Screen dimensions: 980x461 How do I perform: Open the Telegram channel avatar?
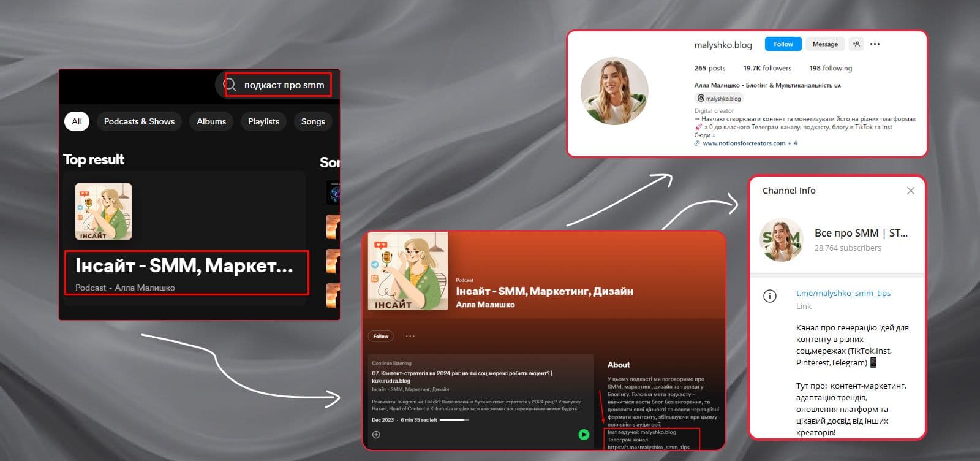pyautogui.click(x=781, y=240)
